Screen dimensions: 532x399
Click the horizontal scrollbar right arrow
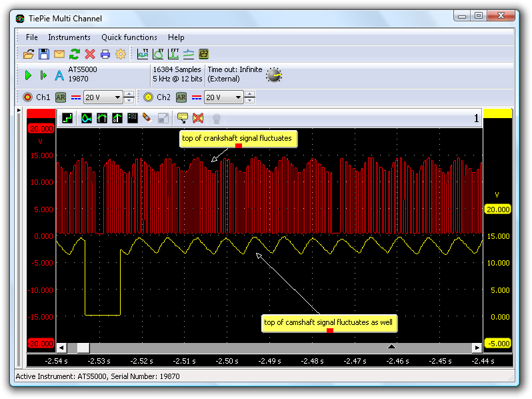(477, 348)
